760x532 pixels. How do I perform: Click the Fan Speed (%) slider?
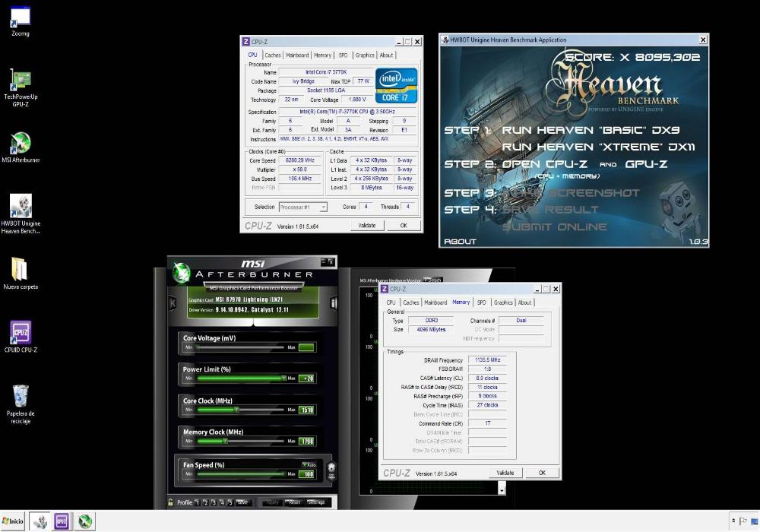pyautogui.click(x=240, y=473)
